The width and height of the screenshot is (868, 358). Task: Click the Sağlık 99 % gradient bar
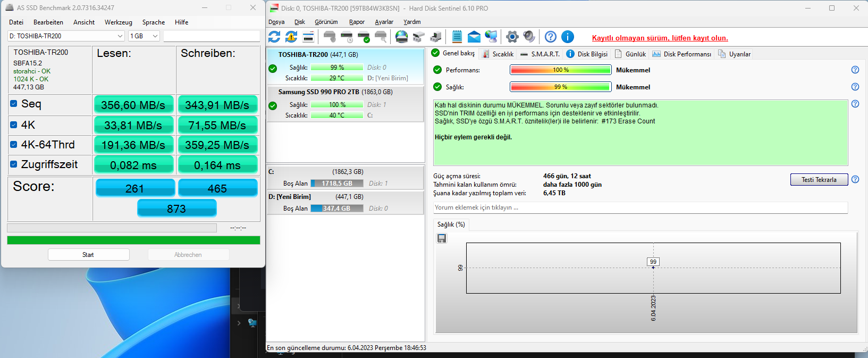pos(561,87)
